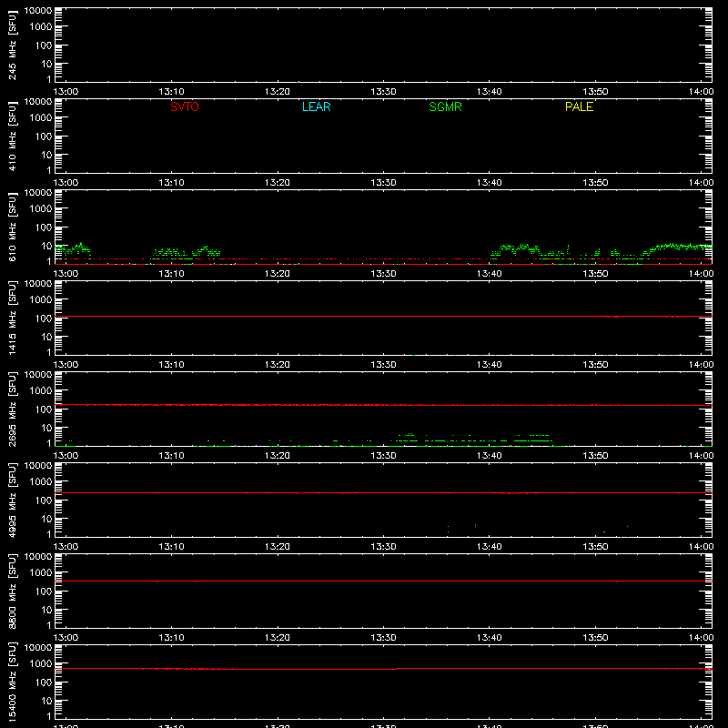Screen dimensions: 728x728
Task: Click the green SGMR station label
Action: point(445,106)
